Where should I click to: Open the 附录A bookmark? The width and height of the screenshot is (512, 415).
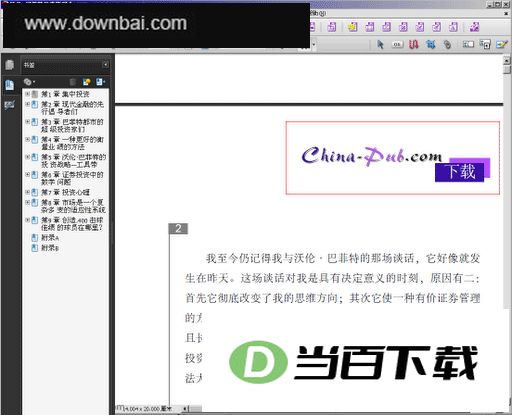coord(50,238)
